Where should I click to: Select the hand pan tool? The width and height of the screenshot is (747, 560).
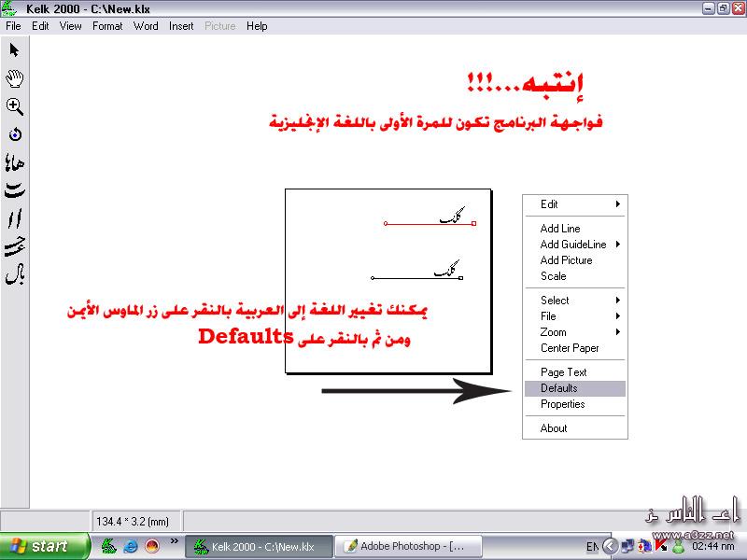[14, 78]
